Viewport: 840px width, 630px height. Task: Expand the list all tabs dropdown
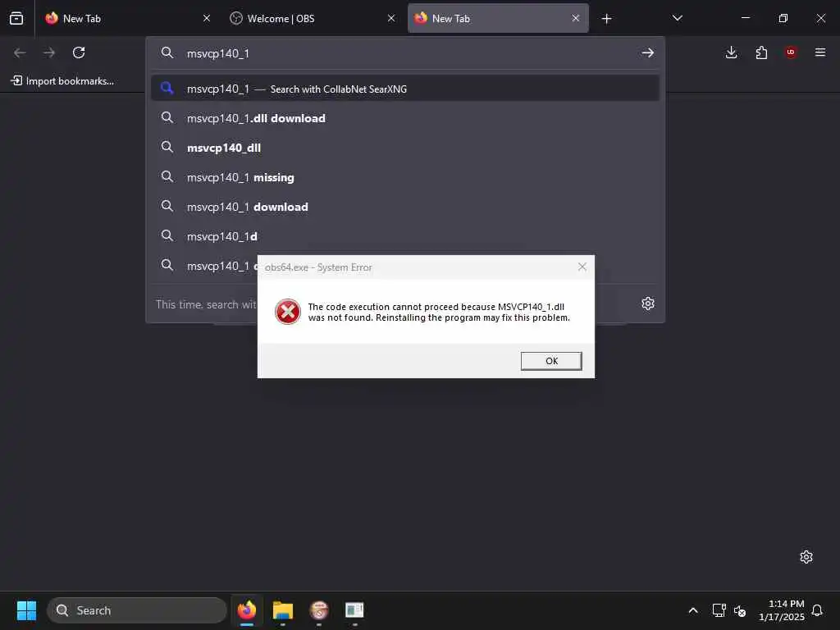(x=677, y=18)
